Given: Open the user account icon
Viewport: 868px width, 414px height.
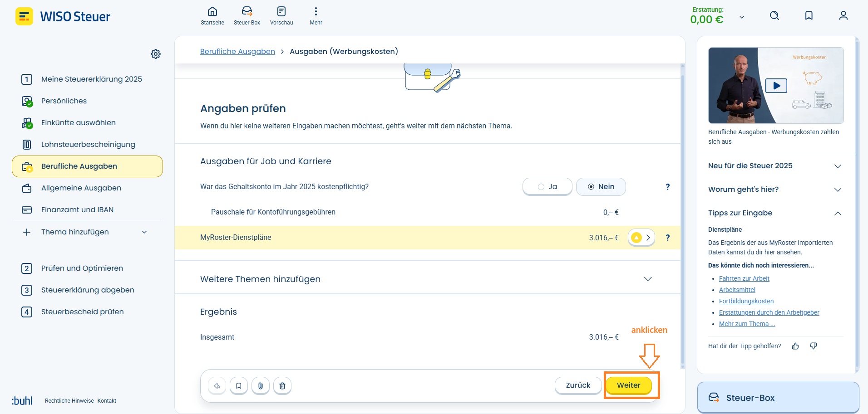Looking at the screenshot, I should (x=843, y=16).
